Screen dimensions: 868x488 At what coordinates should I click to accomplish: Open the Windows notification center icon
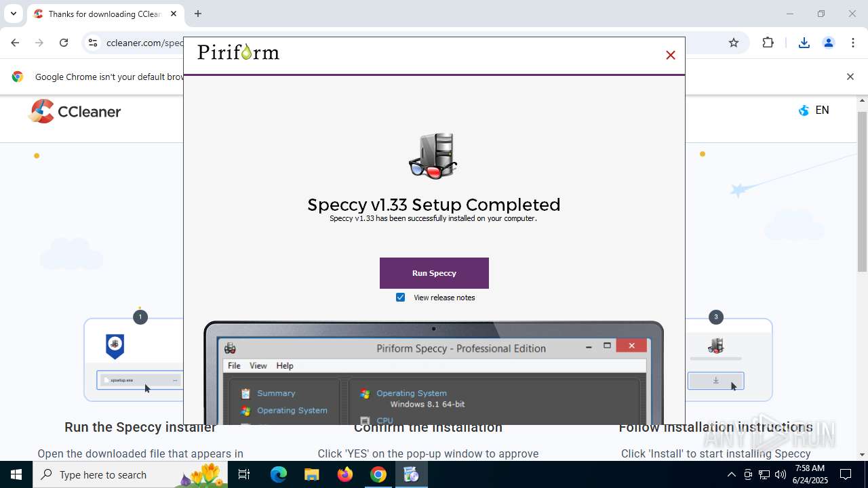[x=846, y=474]
